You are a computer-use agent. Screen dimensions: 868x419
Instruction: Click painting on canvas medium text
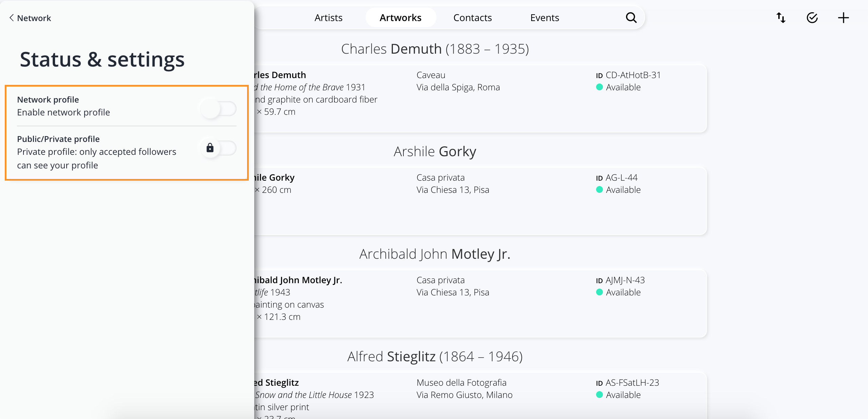point(289,305)
